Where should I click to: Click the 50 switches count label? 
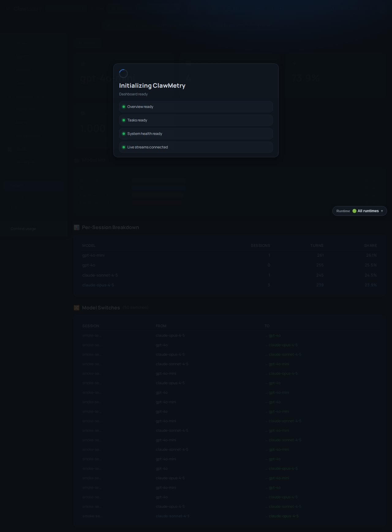click(x=136, y=307)
